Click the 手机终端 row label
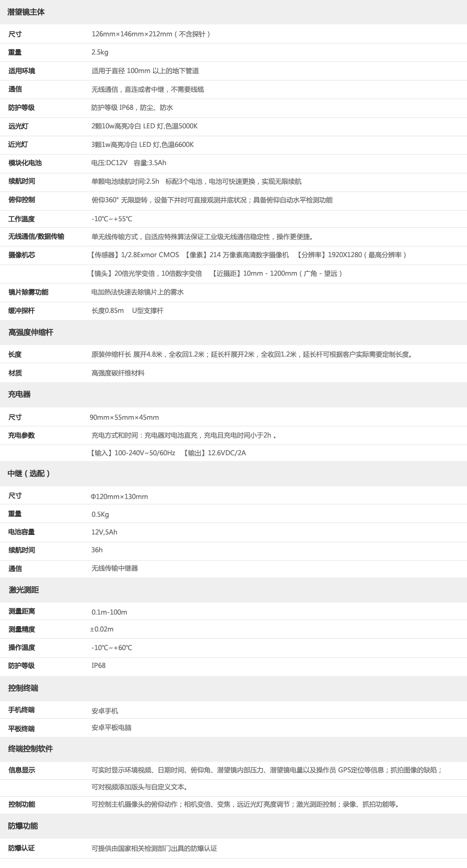The image size is (467, 868). pos(22,710)
